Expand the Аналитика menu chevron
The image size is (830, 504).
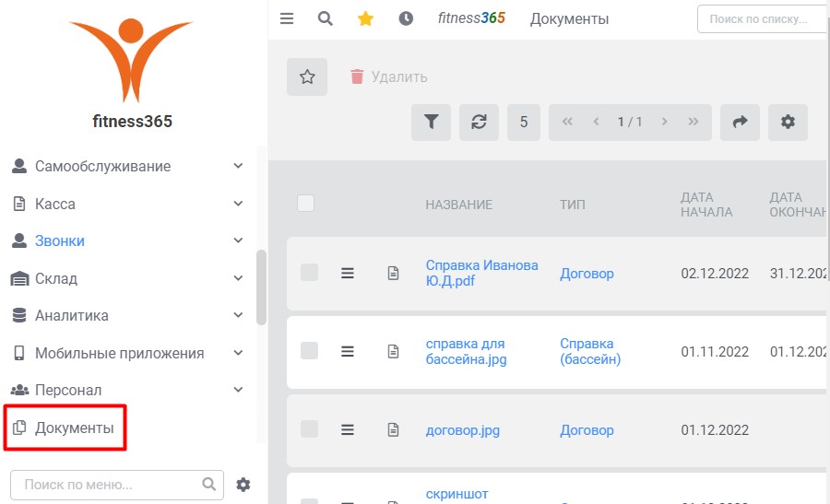click(x=238, y=315)
